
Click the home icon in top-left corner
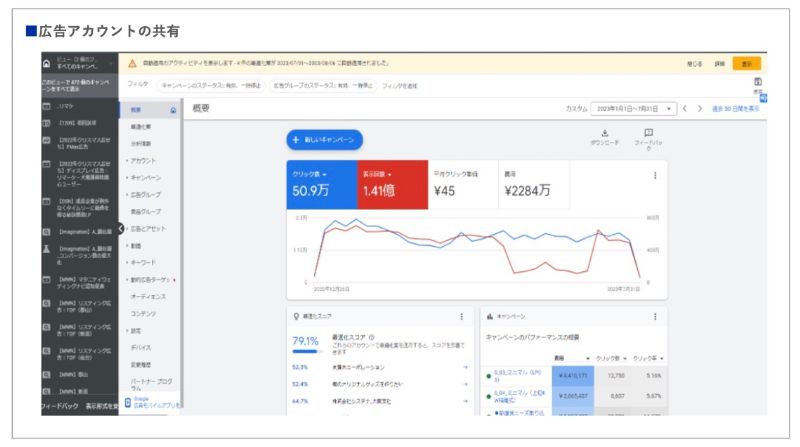click(46, 63)
